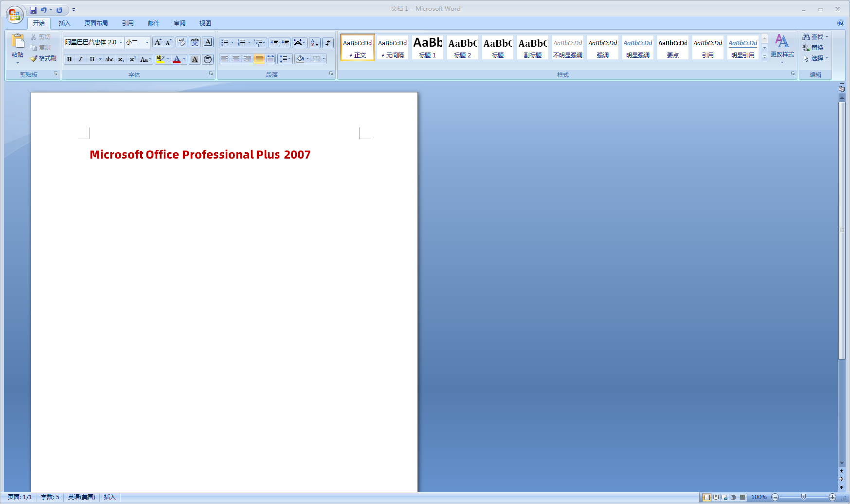Viewport: 850px width, 504px height.
Task: Toggle Justify paragraph alignment
Action: pyautogui.click(x=259, y=59)
